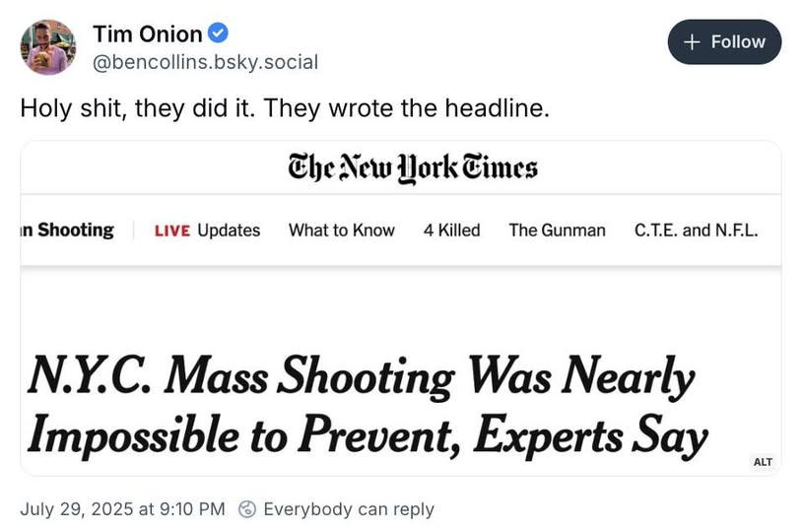Image resolution: width=802 pixels, height=532 pixels.
Task: Click the red LIVE indicator
Action: [172, 231]
